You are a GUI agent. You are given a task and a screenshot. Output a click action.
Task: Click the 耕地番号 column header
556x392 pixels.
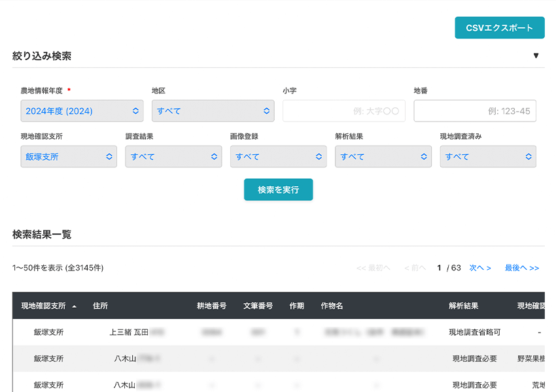(x=211, y=306)
